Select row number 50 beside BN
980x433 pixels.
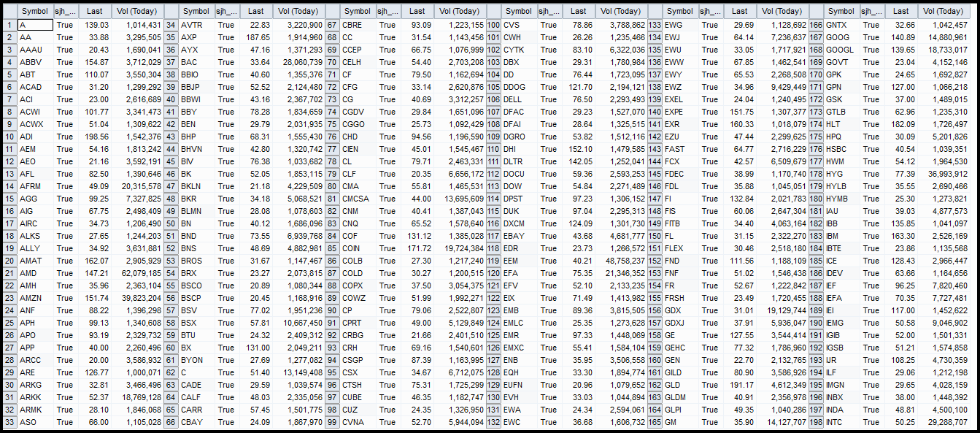coord(171,223)
